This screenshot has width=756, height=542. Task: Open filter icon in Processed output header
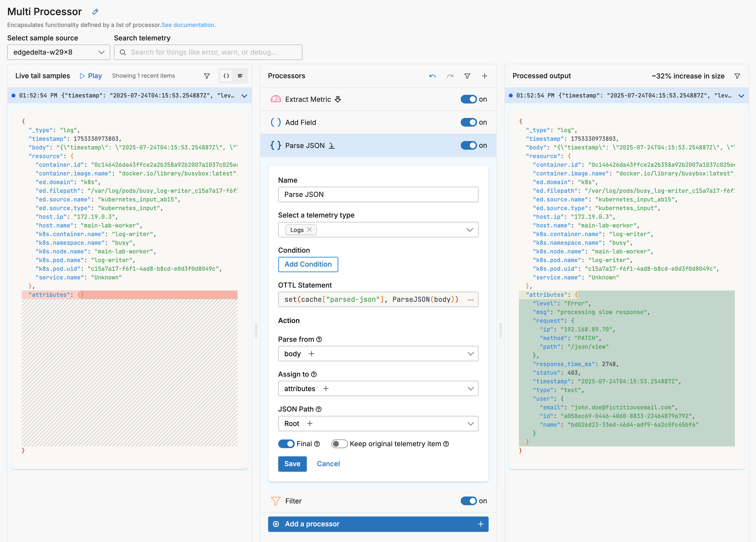click(x=737, y=76)
